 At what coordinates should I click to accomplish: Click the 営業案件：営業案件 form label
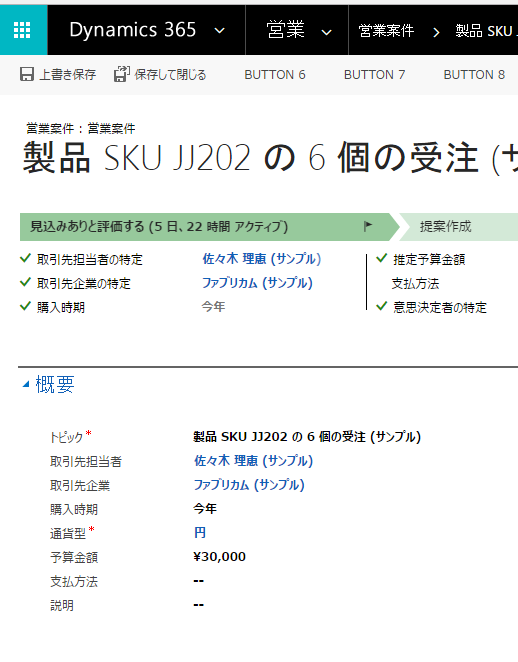(x=81, y=128)
